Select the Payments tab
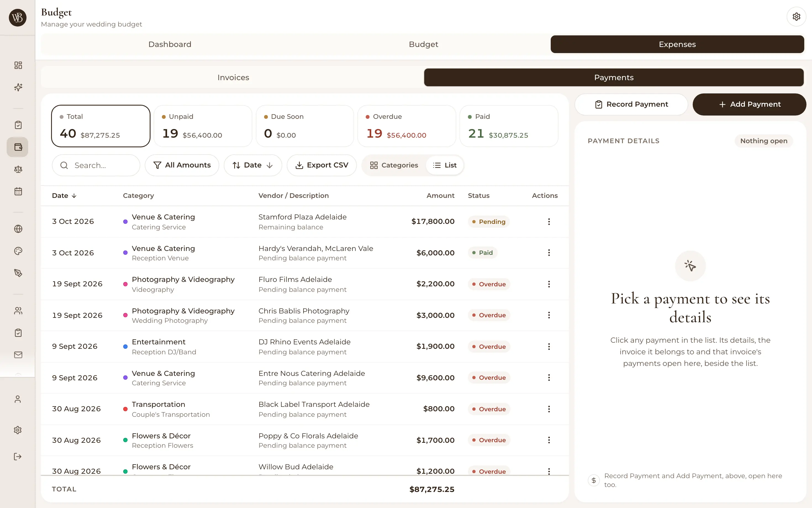 614,78
